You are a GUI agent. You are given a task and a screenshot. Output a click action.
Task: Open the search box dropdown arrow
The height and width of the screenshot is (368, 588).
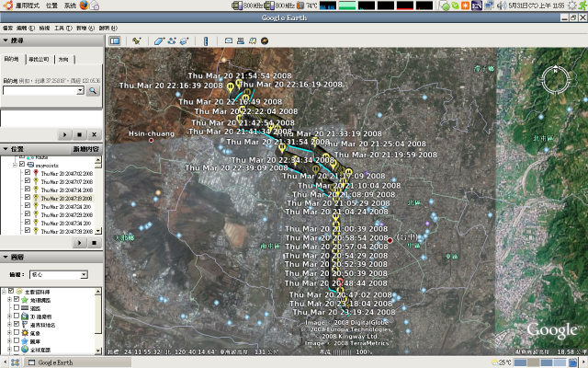[80, 90]
